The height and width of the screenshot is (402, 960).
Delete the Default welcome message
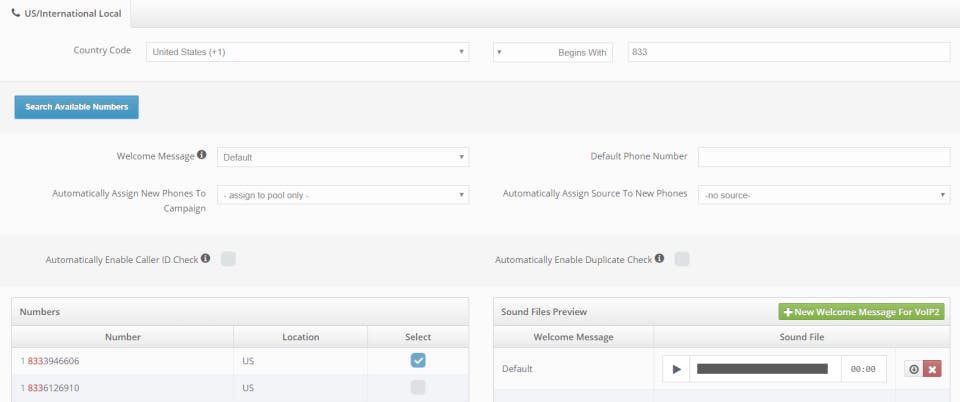932,369
